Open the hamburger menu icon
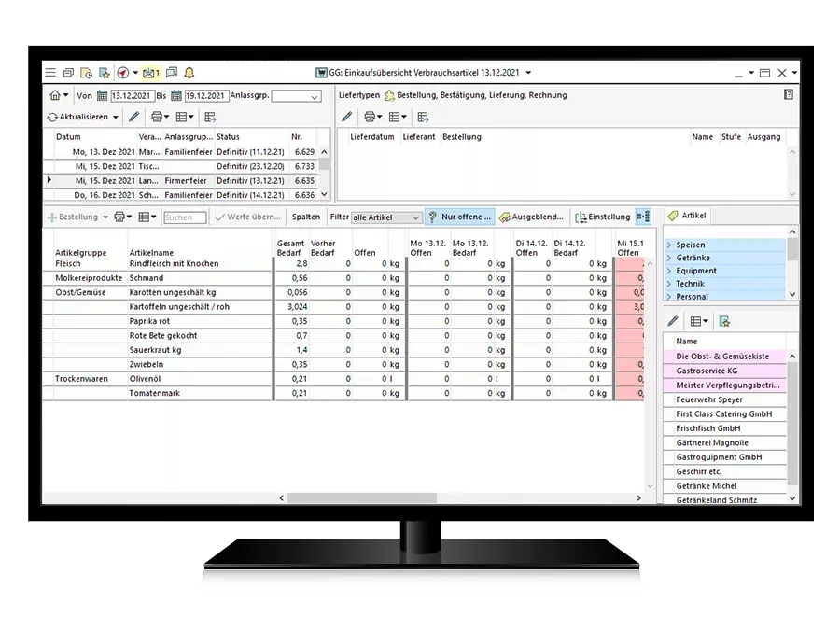The width and height of the screenshot is (840, 630). click(x=49, y=71)
